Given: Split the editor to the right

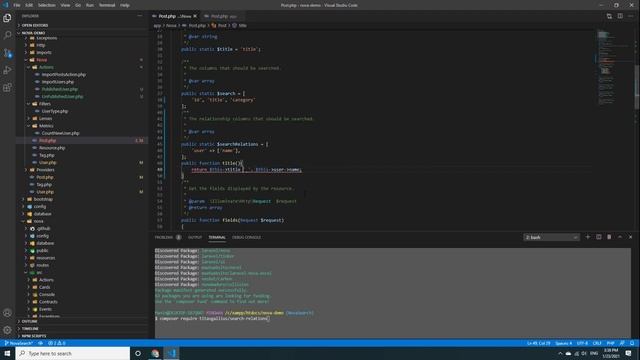Looking at the screenshot, I should [620, 16].
